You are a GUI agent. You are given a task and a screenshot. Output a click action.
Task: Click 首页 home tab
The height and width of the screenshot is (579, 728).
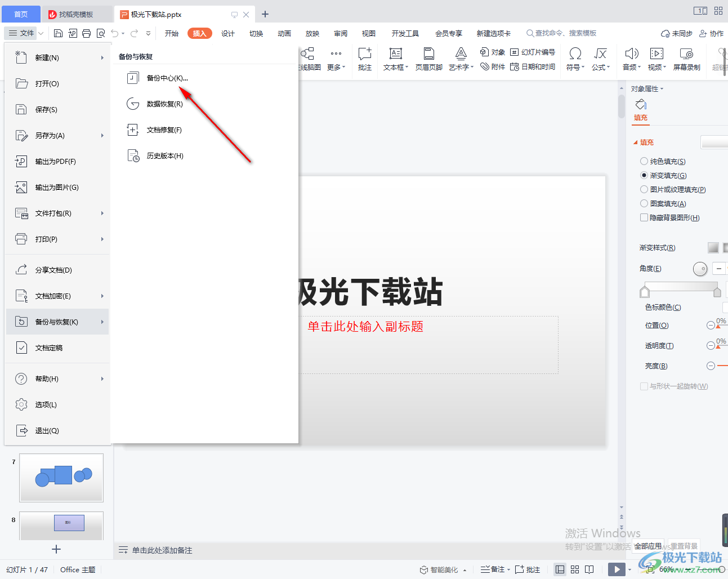click(x=21, y=14)
